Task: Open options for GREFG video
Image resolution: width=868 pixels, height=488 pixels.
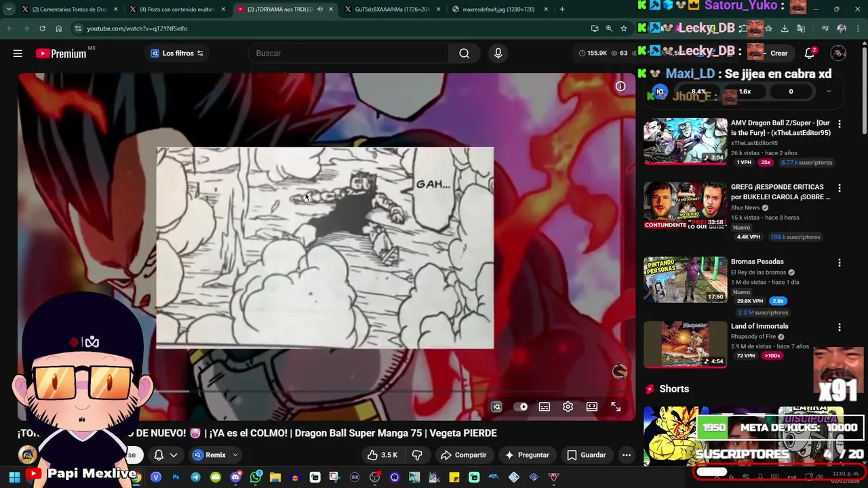Action: click(x=840, y=188)
